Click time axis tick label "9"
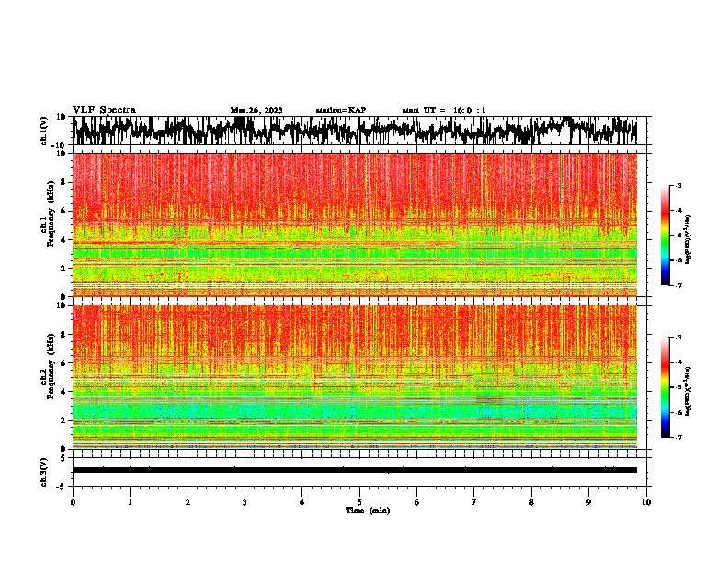Screen dimensions: 728x563 (x=588, y=502)
